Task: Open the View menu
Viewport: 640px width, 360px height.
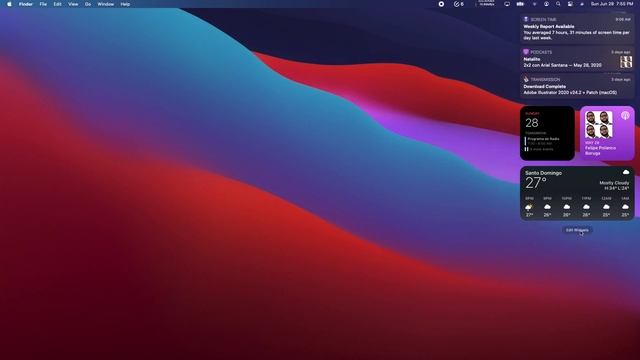Action: tap(73, 4)
